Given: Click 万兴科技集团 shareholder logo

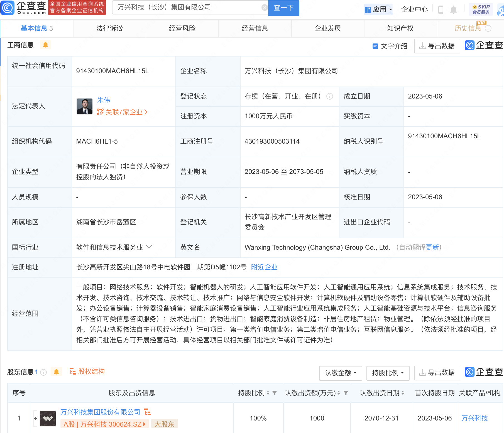Looking at the screenshot, I should [x=48, y=419].
